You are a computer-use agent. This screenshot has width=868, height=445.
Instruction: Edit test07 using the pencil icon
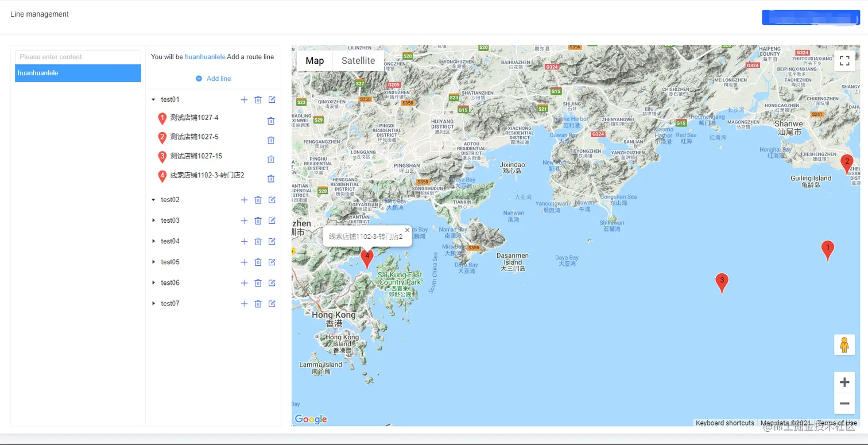272,303
